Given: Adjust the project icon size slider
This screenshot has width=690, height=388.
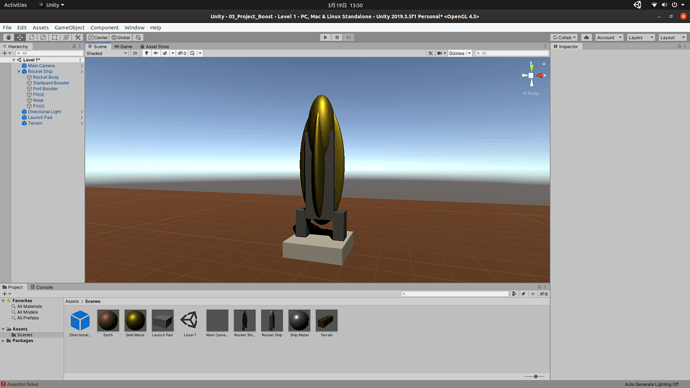Looking at the screenshot, I should (x=534, y=377).
